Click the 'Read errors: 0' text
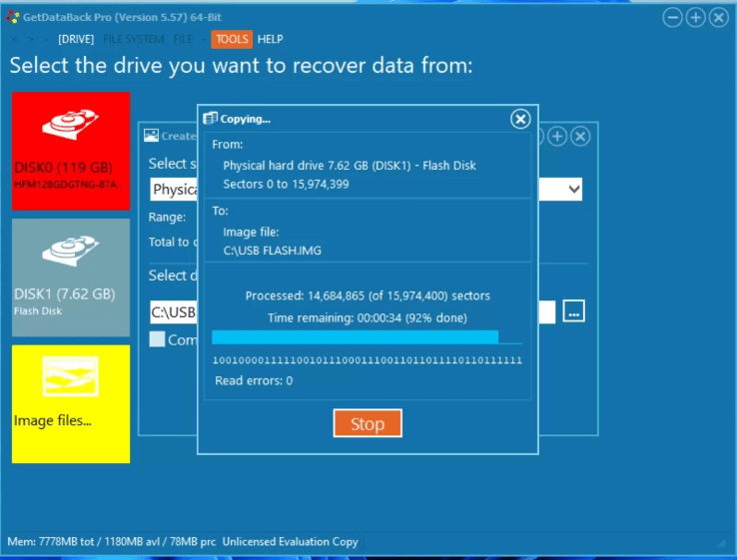The image size is (737, 560). (254, 380)
